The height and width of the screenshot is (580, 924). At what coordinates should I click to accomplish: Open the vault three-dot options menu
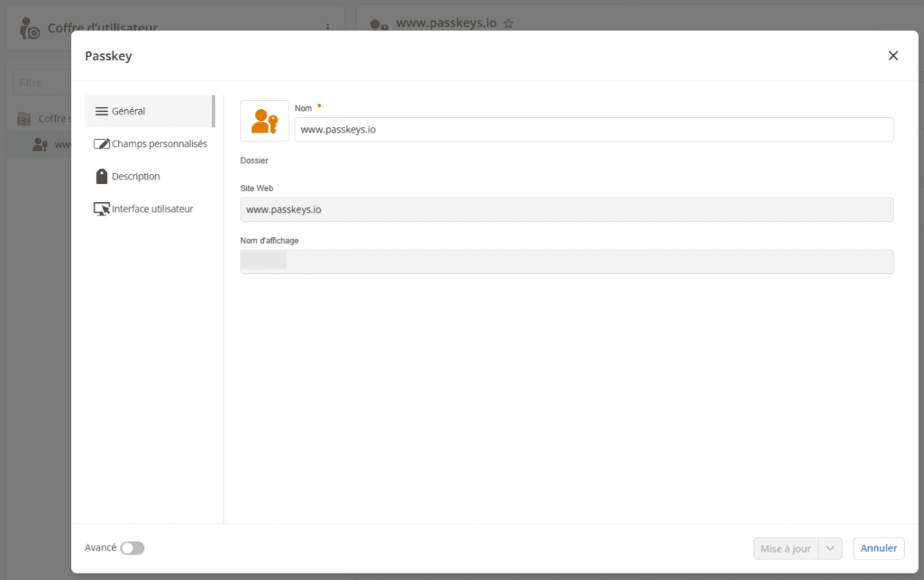click(328, 28)
